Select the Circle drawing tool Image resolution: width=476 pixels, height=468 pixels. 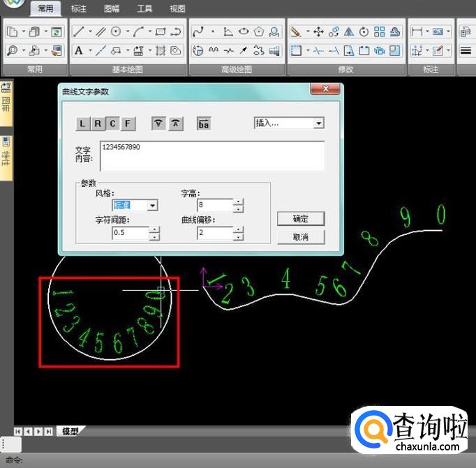click(x=116, y=31)
